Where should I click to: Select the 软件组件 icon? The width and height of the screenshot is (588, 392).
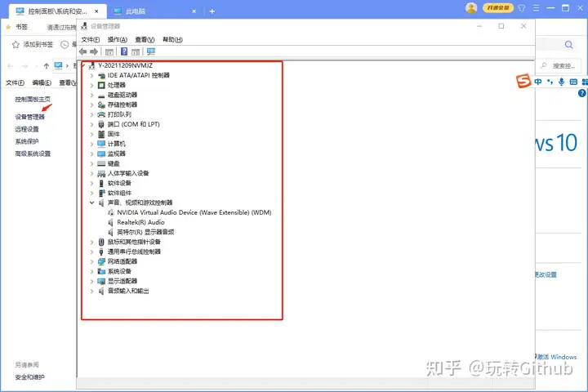(101, 193)
